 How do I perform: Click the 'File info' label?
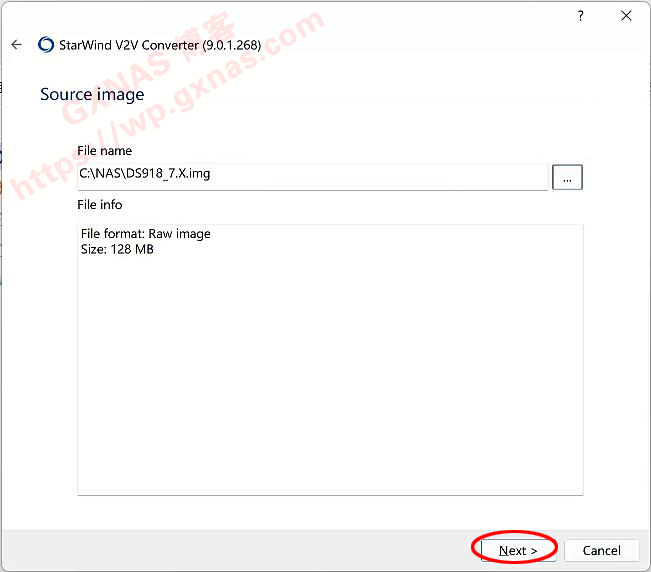(x=100, y=204)
